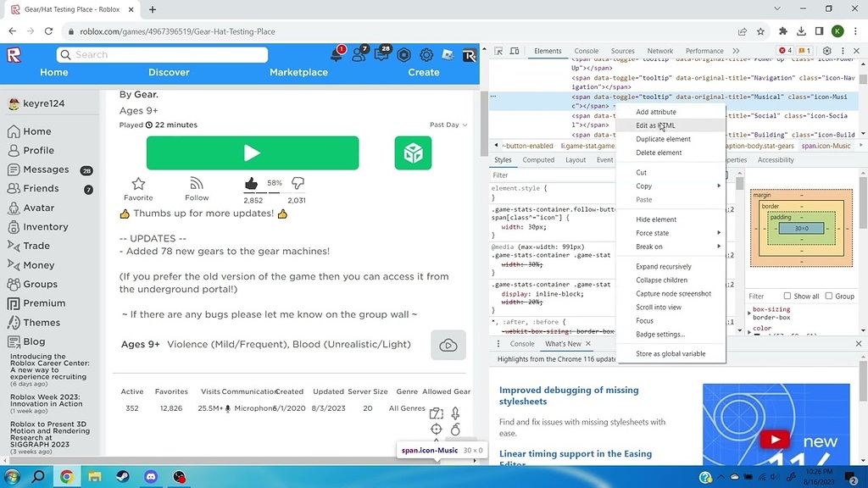This screenshot has width=868, height=488.
Task: Open the Past Day dropdown
Action: 448,125
